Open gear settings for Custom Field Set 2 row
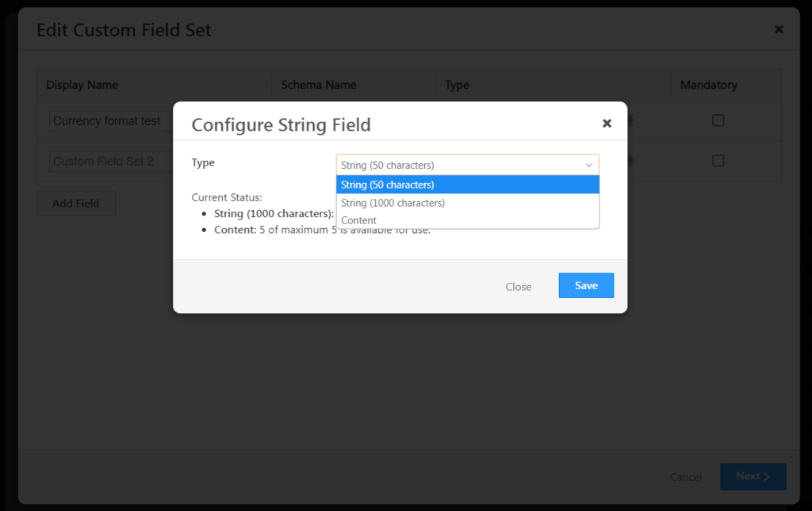The width and height of the screenshot is (812, 511). click(x=630, y=161)
